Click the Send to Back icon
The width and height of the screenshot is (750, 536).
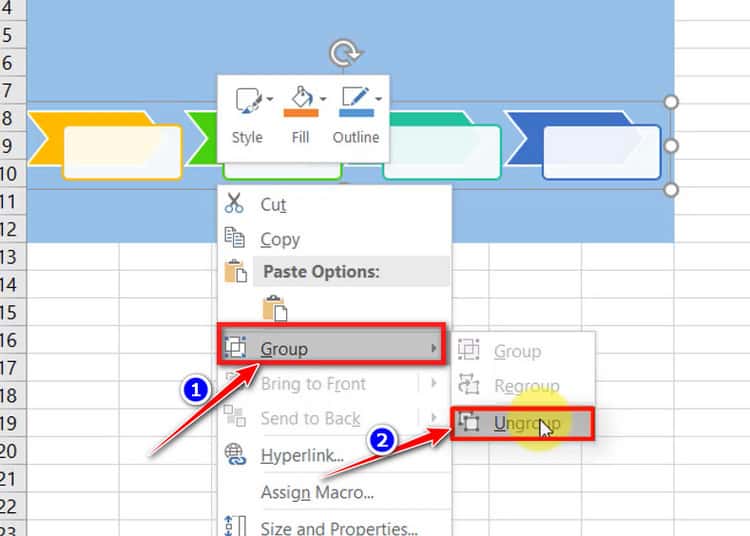coord(235,416)
